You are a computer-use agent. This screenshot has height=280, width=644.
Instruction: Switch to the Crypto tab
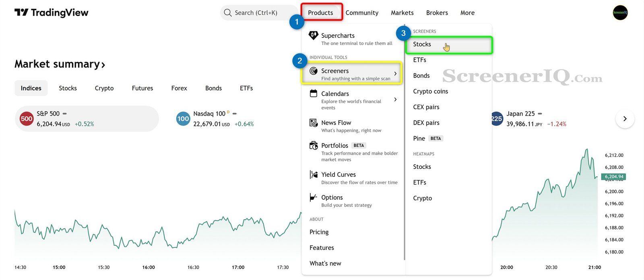104,88
